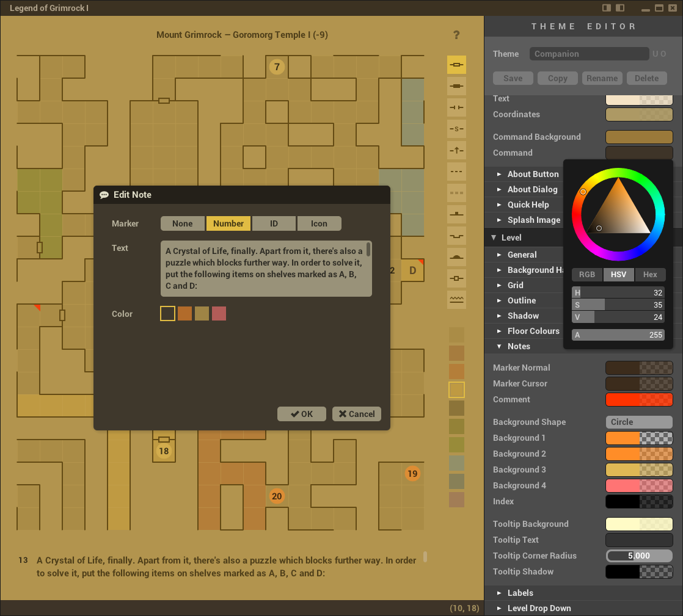The width and height of the screenshot is (683, 616).
Task: Click note marker 20 on the map
Action: (x=277, y=496)
